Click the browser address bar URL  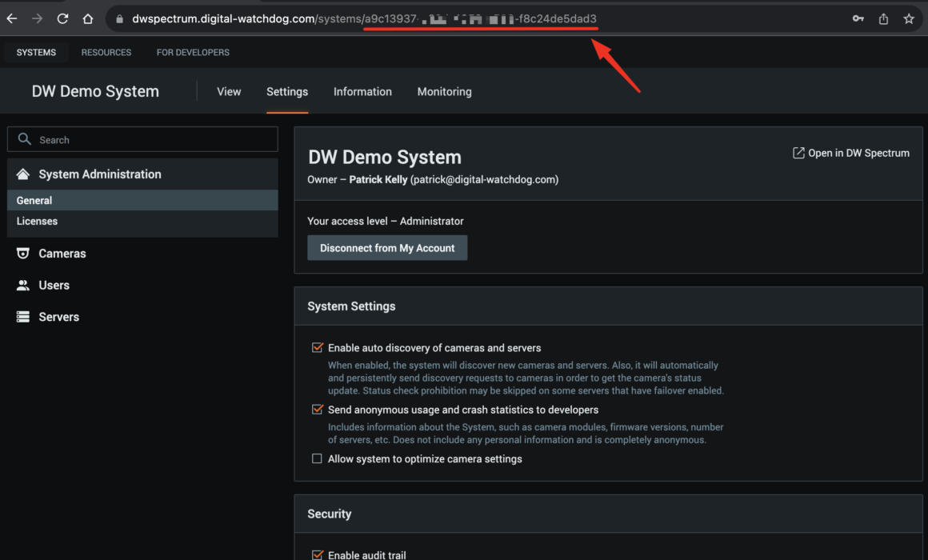click(x=365, y=19)
